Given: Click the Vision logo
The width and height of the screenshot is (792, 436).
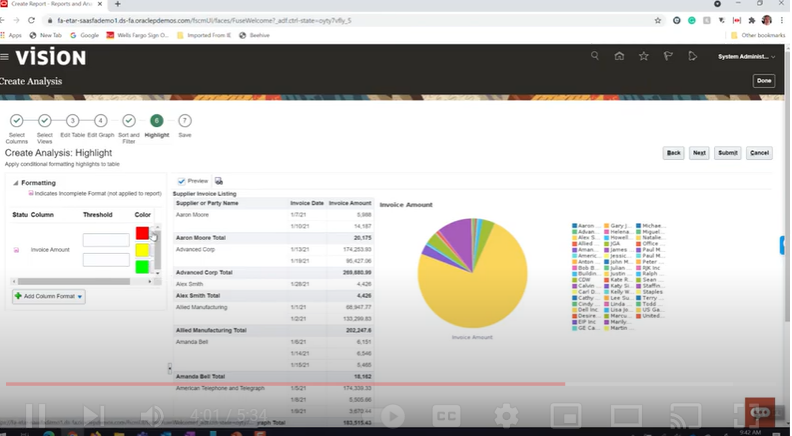Looking at the screenshot, I should click(x=51, y=57).
